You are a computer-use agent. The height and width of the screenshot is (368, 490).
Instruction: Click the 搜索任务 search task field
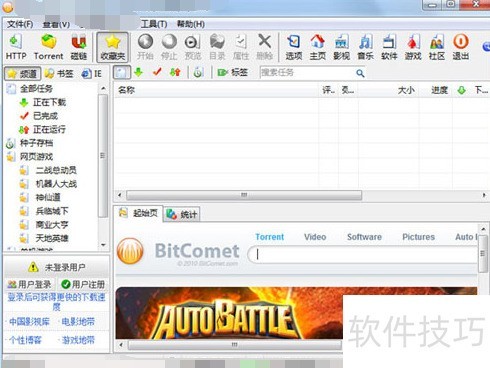(307, 73)
